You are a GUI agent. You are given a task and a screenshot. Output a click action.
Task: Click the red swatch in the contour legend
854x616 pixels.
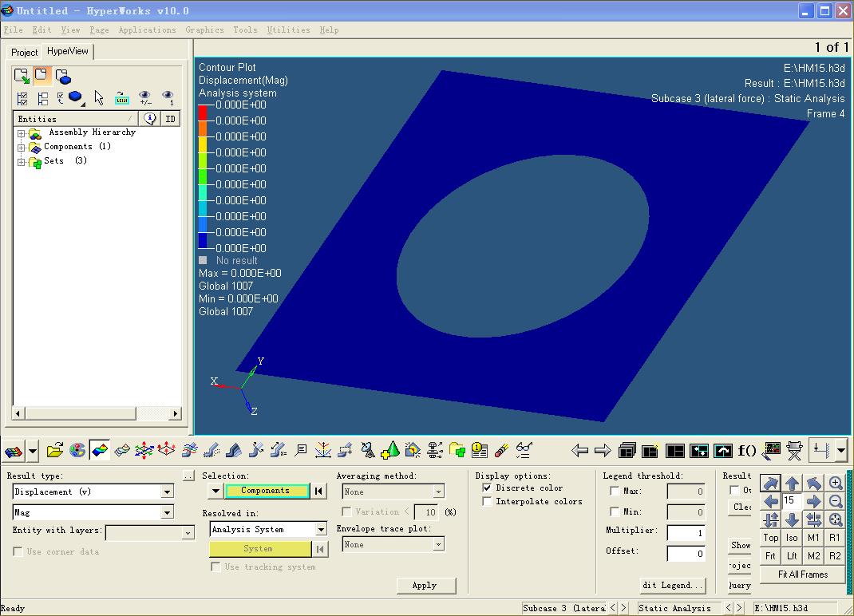pos(203,113)
